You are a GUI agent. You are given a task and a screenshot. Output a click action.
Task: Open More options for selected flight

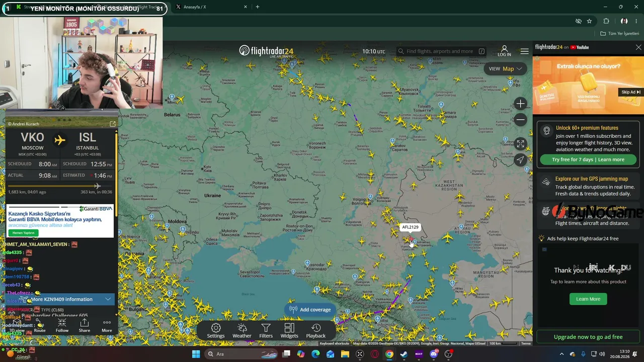tap(107, 325)
